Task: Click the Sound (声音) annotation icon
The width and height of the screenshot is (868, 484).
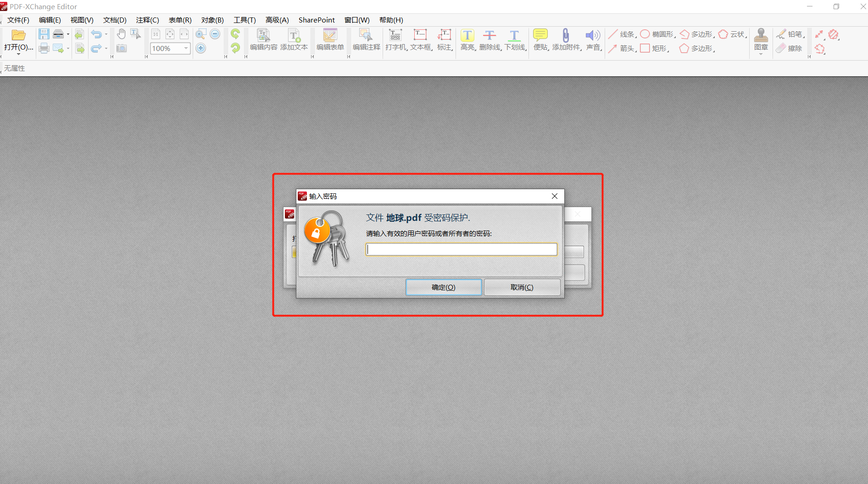Action: click(593, 36)
